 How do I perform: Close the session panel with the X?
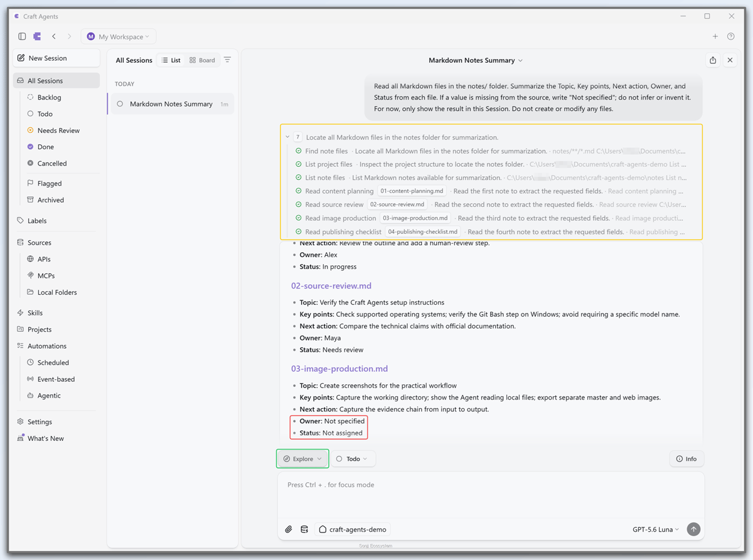[730, 60]
